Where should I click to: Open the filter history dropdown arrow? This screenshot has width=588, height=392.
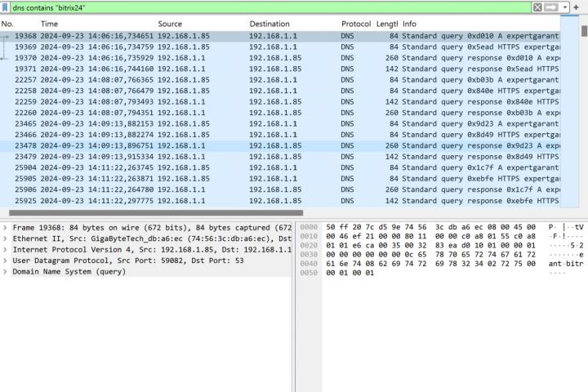[565, 7]
